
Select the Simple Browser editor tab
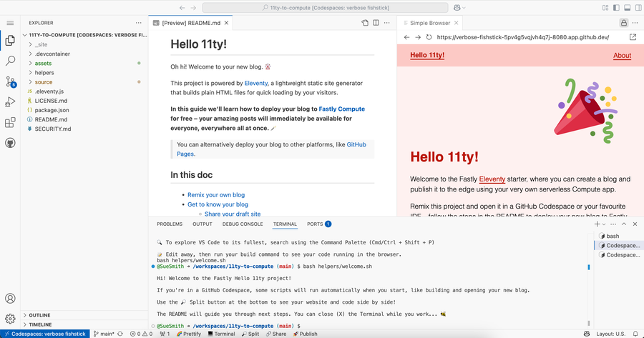point(430,23)
